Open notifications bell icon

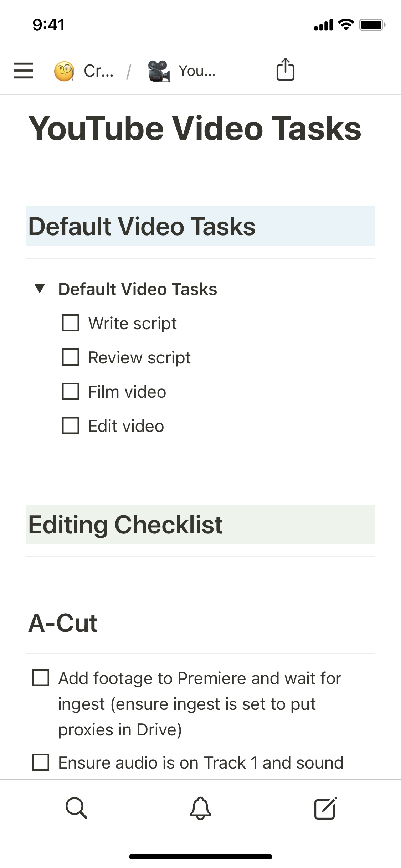pyautogui.click(x=200, y=808)
